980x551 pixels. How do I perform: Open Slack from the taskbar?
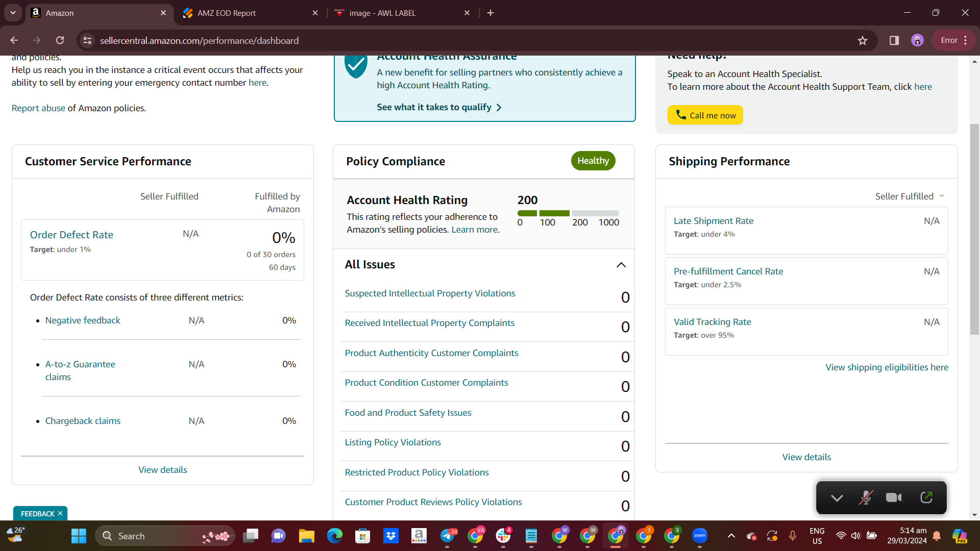pos(503,536)
